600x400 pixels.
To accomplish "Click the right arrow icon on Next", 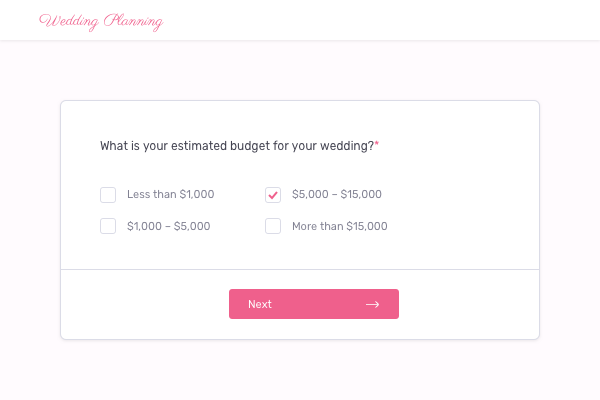I will tap(372, 304).
